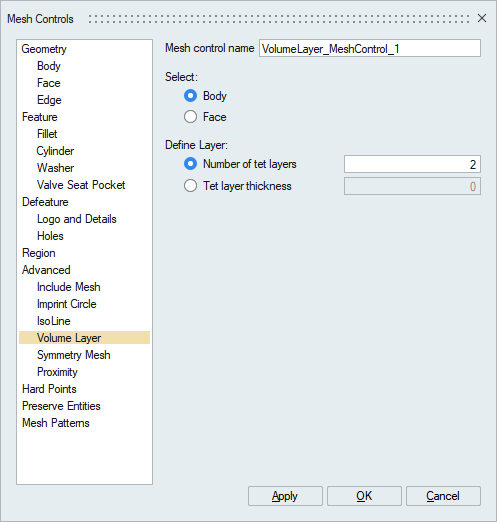Image resolution: width=497 pixels, height=522 pixels.
Task: Select the Body radio button
Action: tap(190, 96)
